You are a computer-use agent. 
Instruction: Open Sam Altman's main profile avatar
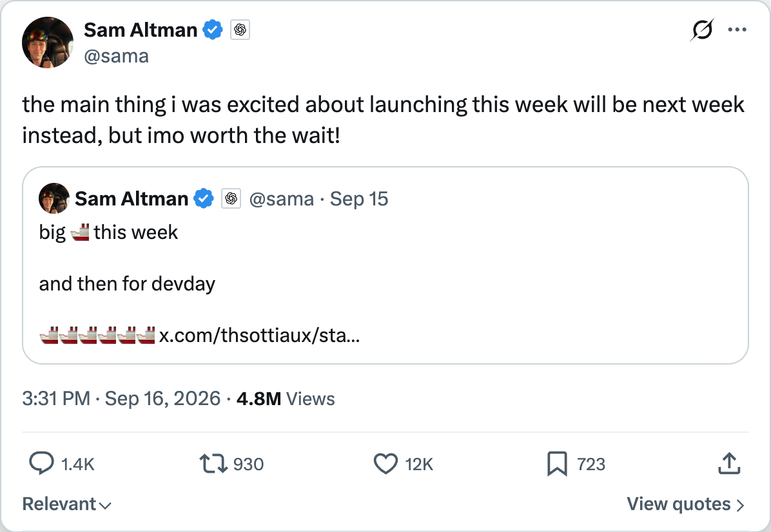48,43
